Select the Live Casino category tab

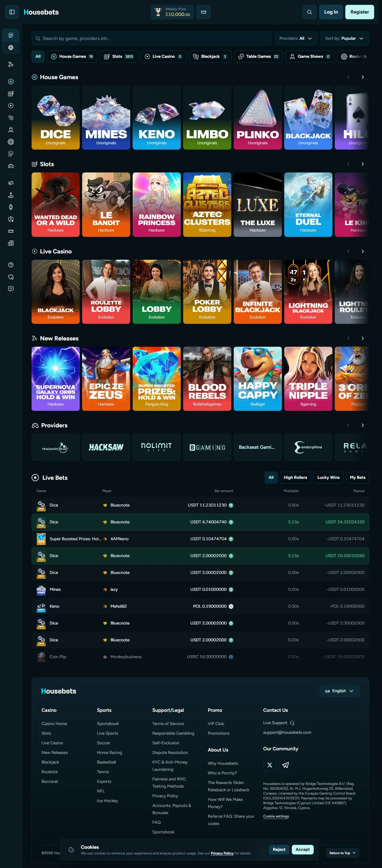coord(163,57)
